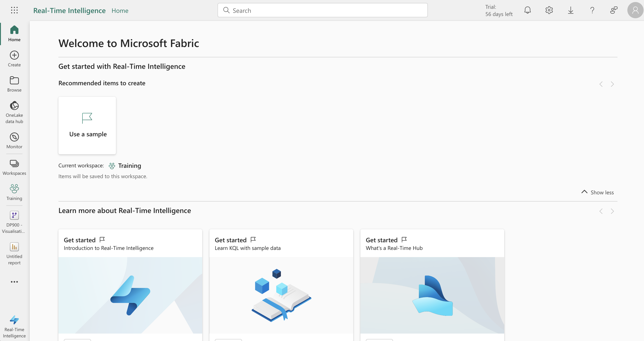Open the help question mark
The width and height of the screenshot is (644, 341).
click(592, 10)
